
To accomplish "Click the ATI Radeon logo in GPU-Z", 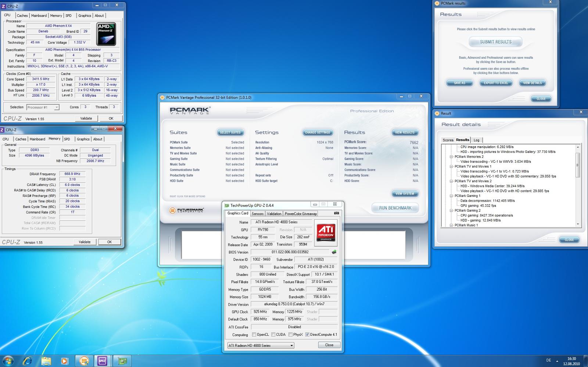I will tap(326, 232).
